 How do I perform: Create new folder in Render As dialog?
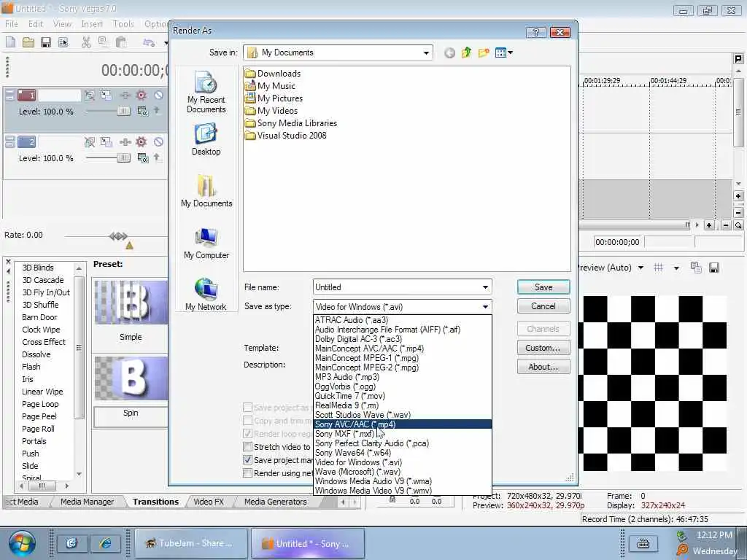(484, 52)
